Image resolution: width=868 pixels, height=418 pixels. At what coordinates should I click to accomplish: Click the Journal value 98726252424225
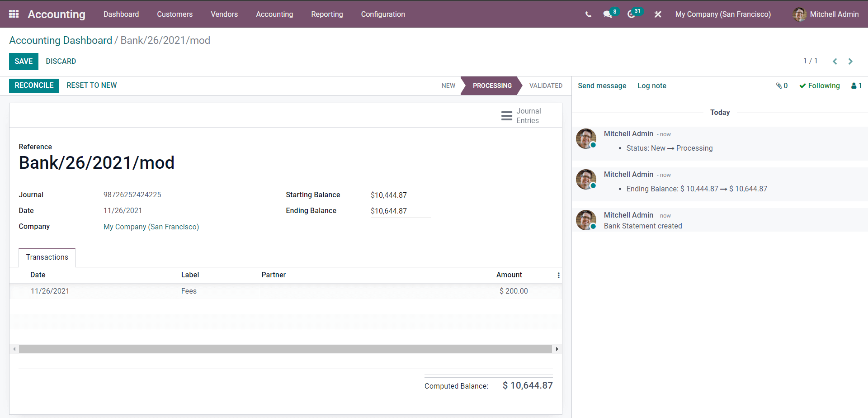(132, 195)
